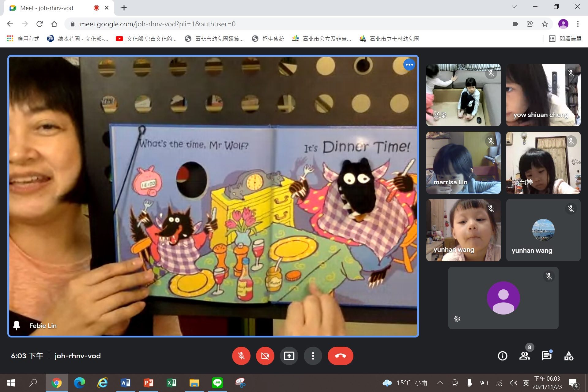The image size is (588, 392).
Task: Open tab search dropdown arrow
Action: tap(514, 7)
